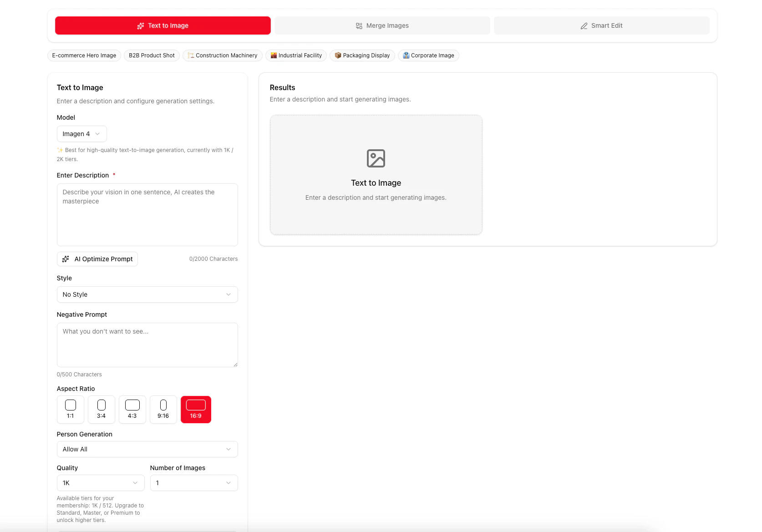The width and height of the screenshot is (762, 532).
Task: Choose the 1:1 aspect ratio
Action: point(71,410)
